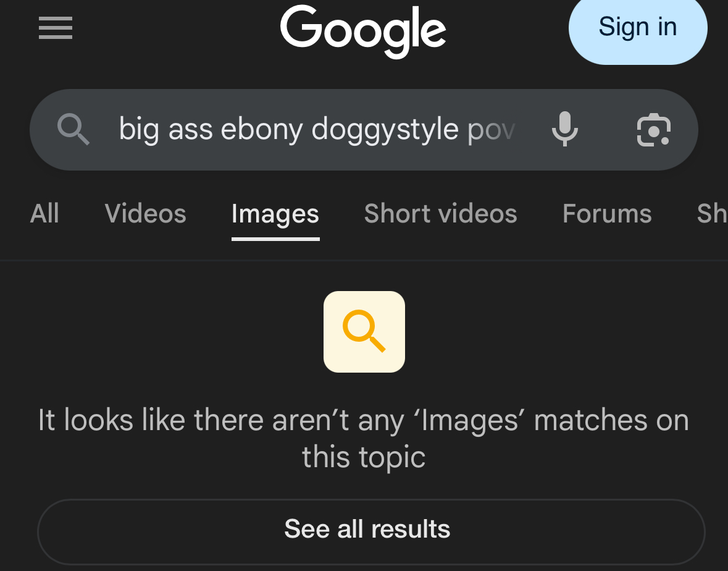Click the faded end of query text

492,130
